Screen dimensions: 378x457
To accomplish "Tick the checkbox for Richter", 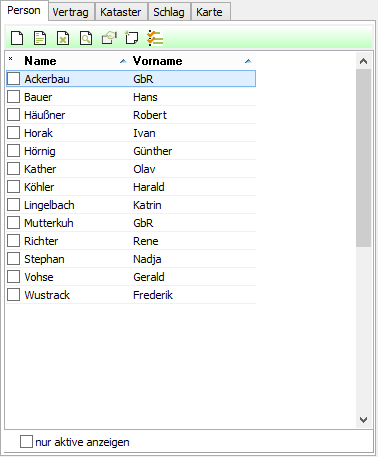I will pos(14,241).
